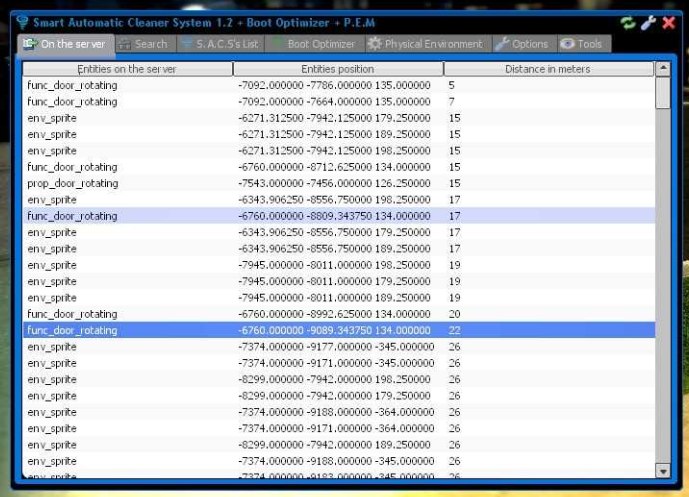Image resolution: width=689 pixels, height=497 pixels.
Task: Select env_sprite row at -7374.000000 -9171.000000 -364.000000
Action: [x=338, y=428]
